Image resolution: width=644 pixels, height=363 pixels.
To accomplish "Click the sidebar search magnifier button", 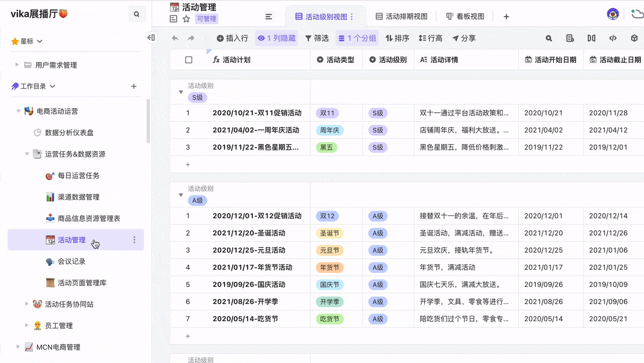I will (136, 15).
